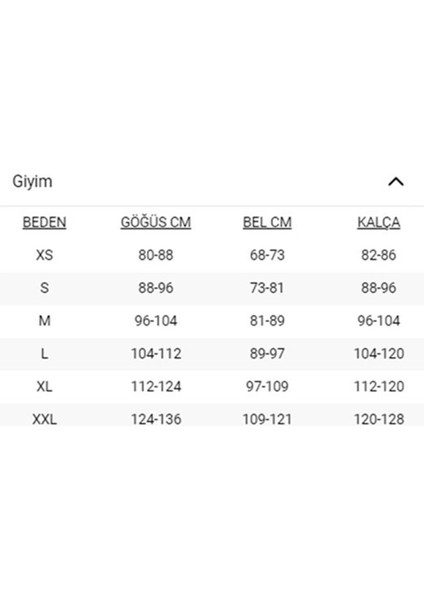Click the 104-112 chest value for L
This screenshot has height=600, width=424.
[156, 354]
